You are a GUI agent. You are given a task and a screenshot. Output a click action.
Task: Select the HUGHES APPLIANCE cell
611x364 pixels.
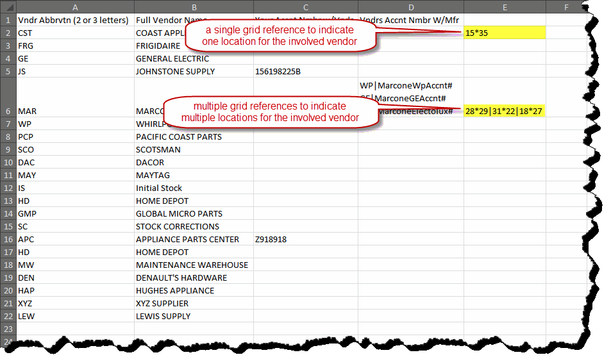[x=194, y=291]
